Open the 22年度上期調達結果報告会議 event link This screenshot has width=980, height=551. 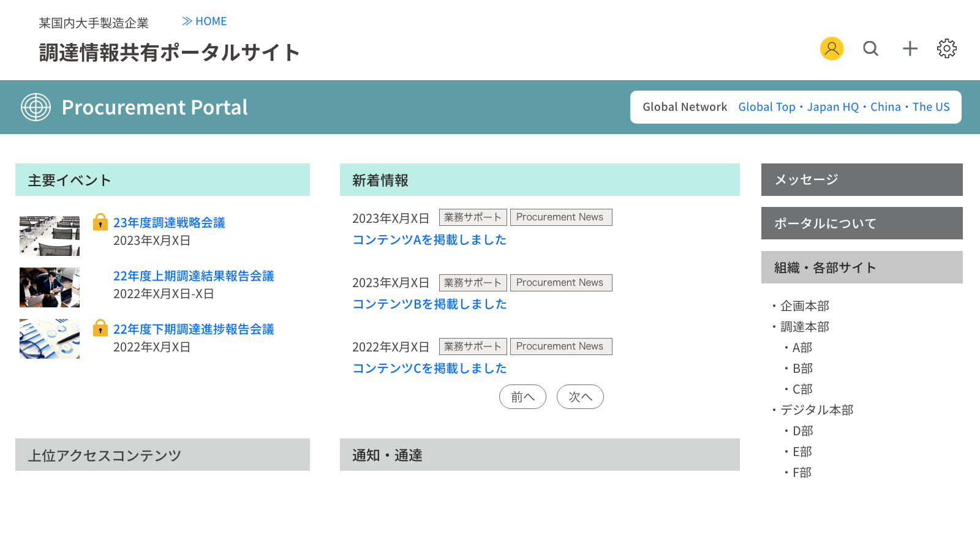tap(194, 276)
